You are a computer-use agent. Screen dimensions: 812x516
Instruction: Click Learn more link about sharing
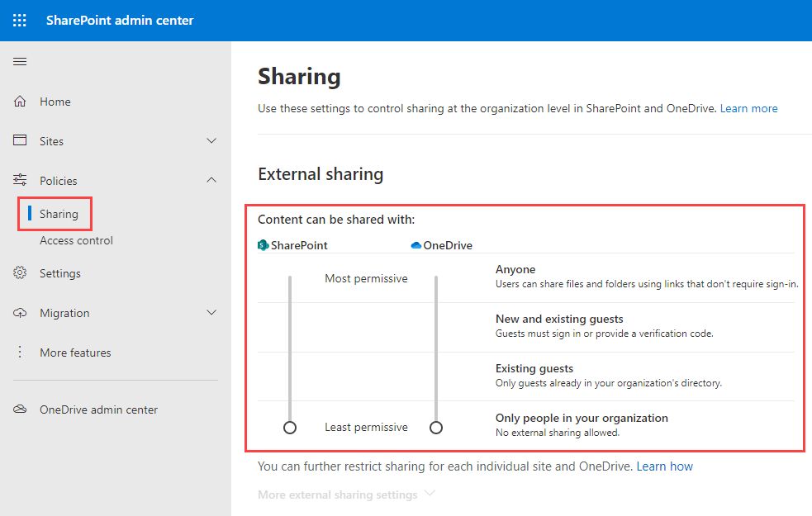click(x=749, y=109)
